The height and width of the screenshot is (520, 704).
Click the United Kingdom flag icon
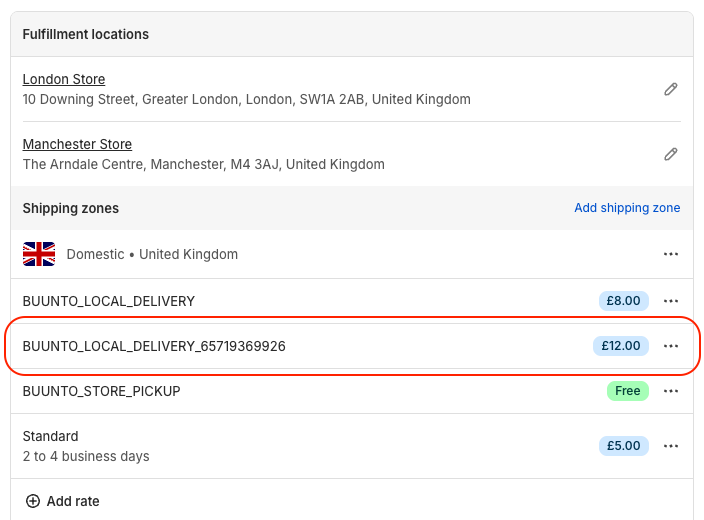point(39,254)
